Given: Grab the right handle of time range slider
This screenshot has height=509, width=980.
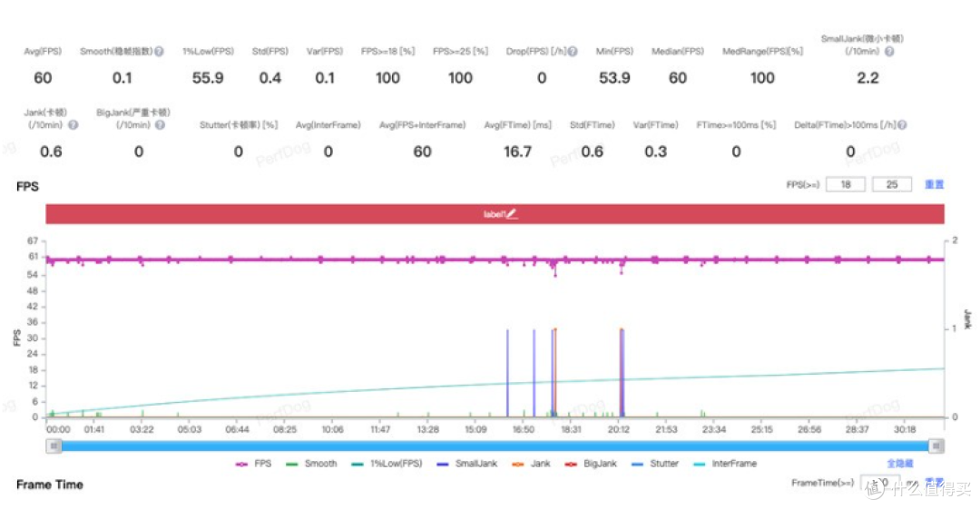Looking at the screenshot, I should (936, 445).
